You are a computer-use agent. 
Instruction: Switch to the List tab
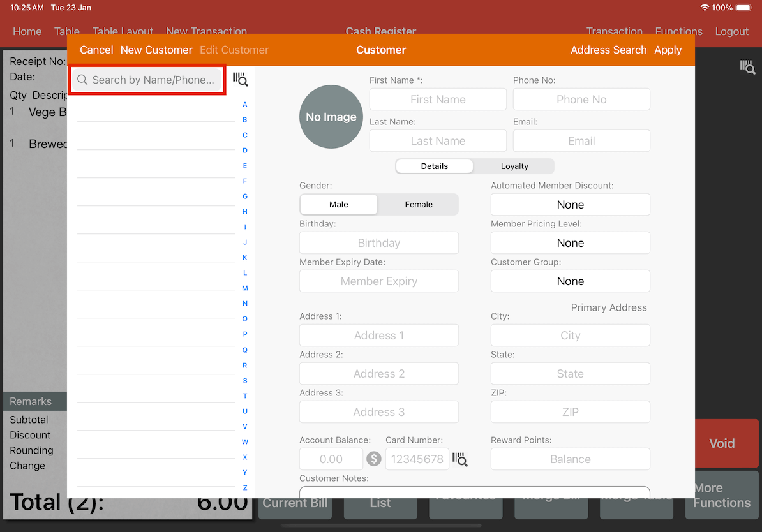click(380, 503)
